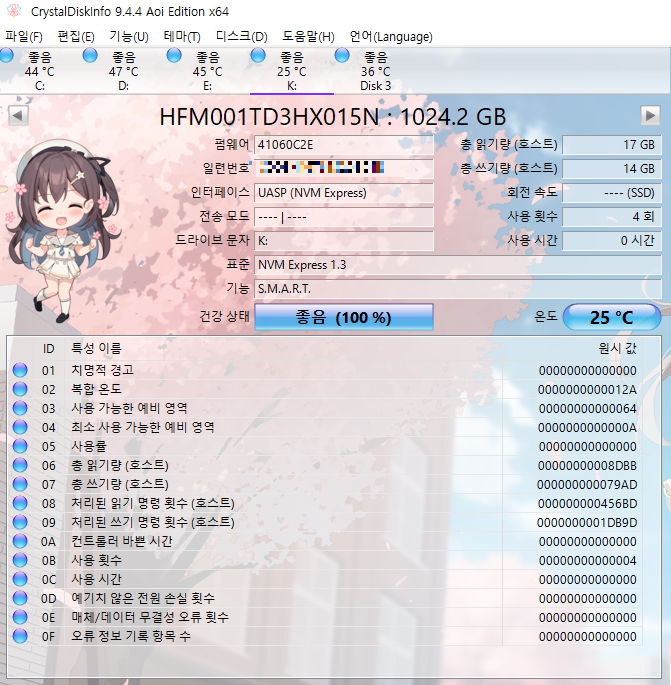
Task: Click the 원시 값 column header
Action: [617, 349]
